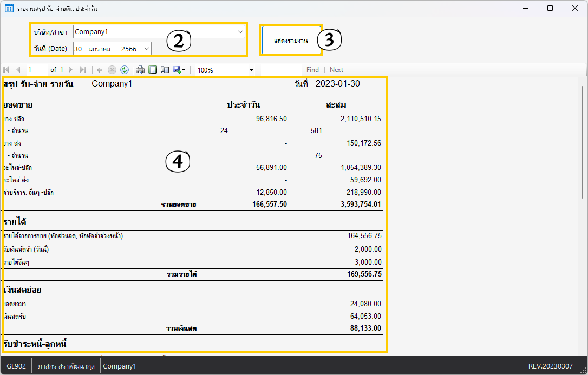Jump to last page of report
Viewport: 588px width, 375px height.
83,70
